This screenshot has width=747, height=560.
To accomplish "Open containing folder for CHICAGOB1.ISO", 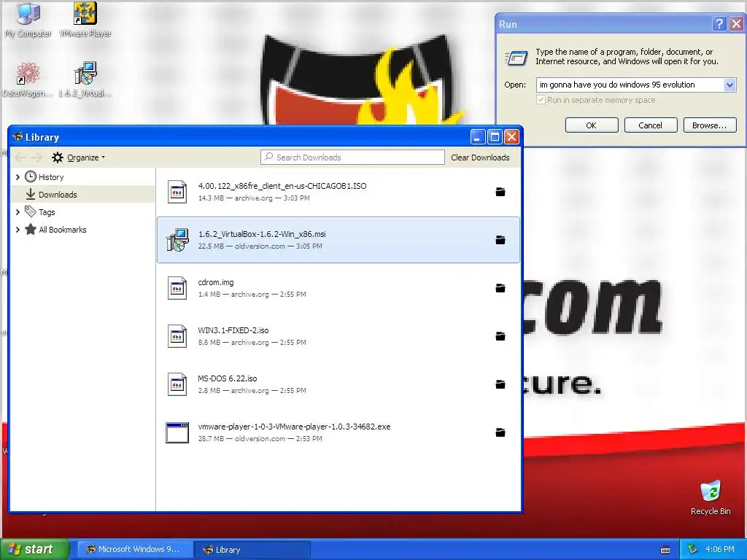I will pos(500,192).
